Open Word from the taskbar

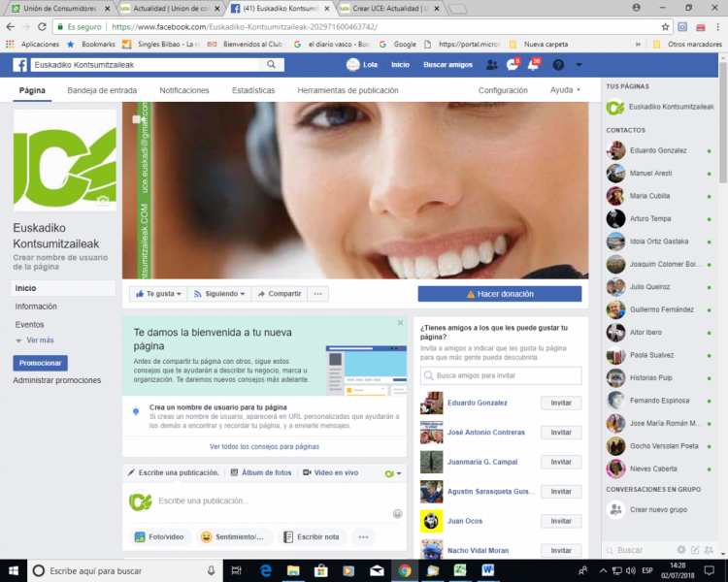(x=487, y=570)
